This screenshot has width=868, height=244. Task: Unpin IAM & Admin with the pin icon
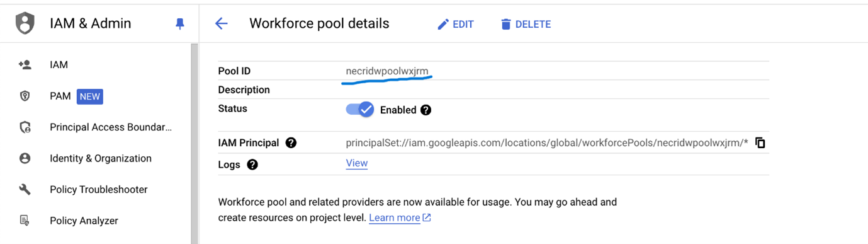pyautogui.click(x=179, y=24)
